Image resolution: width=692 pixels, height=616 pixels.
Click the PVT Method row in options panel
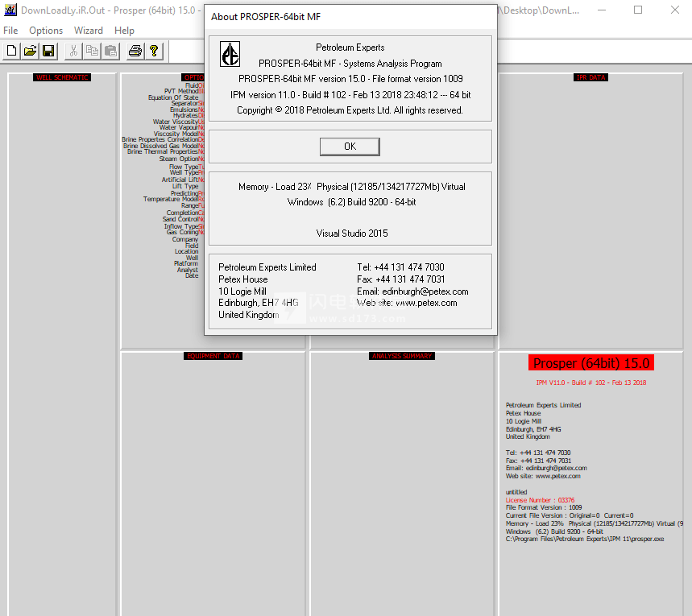(x=184, y=91)
